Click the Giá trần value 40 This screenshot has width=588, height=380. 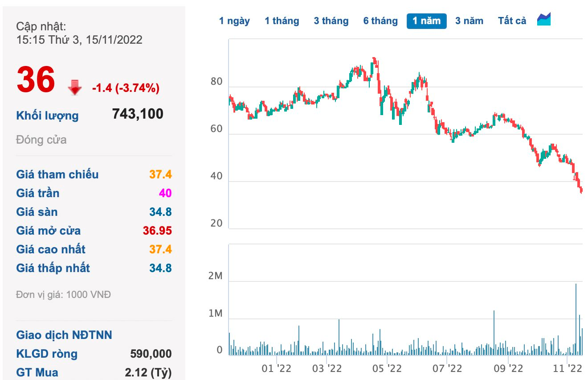[x=165, y=193]
